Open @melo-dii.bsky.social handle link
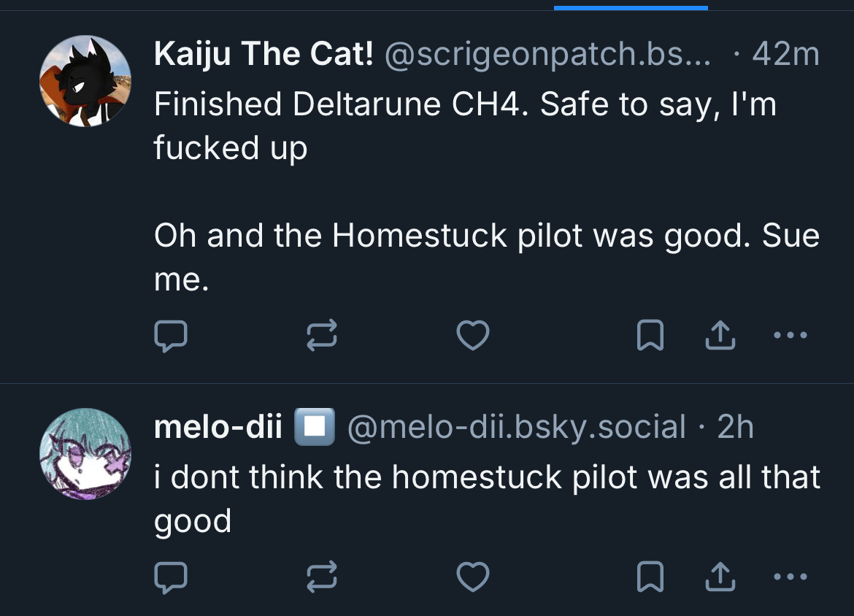Screen dimensions: 854x616 pyautogui.click(x=516, y=428)
